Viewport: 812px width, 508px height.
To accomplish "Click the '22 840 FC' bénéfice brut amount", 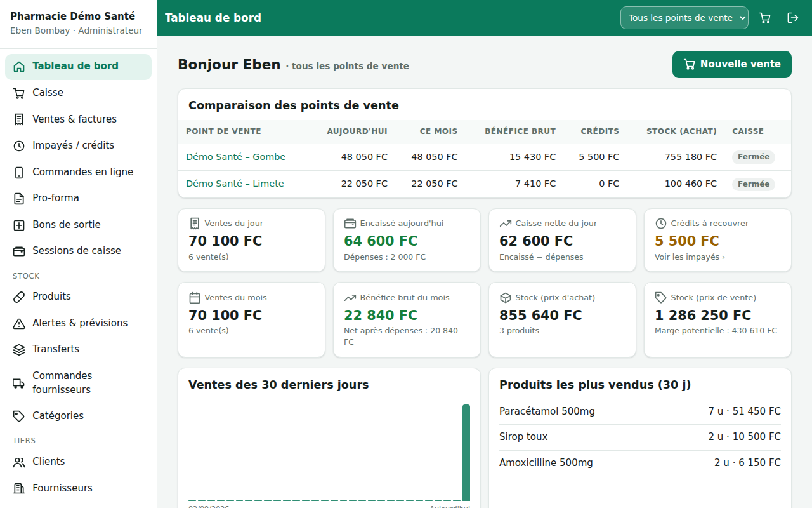I will point(381,316).
